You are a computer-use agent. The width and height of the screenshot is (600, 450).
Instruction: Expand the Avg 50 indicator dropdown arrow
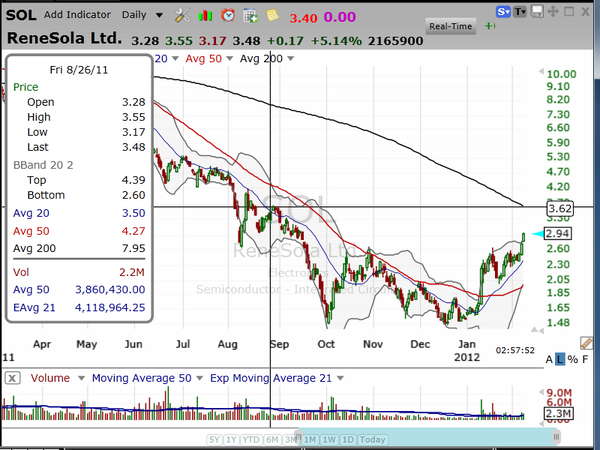230,59
